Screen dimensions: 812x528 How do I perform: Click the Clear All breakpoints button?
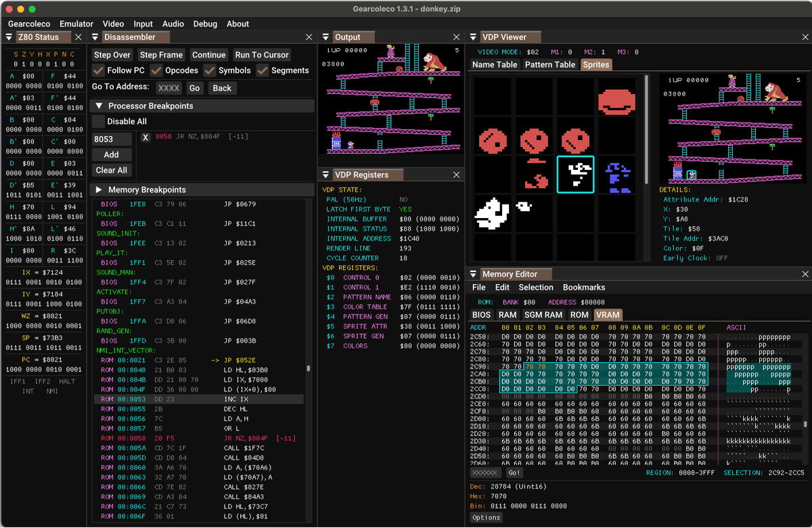pyautogui.click(x=112, y=170)
